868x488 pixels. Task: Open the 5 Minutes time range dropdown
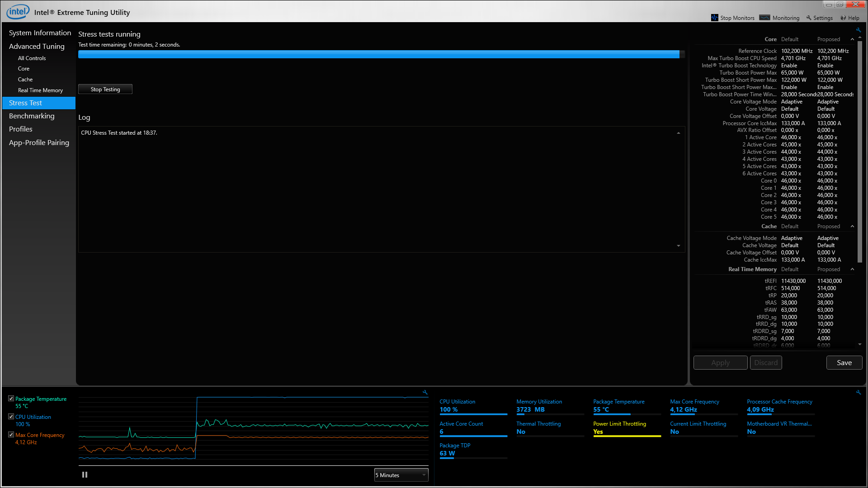401,475
